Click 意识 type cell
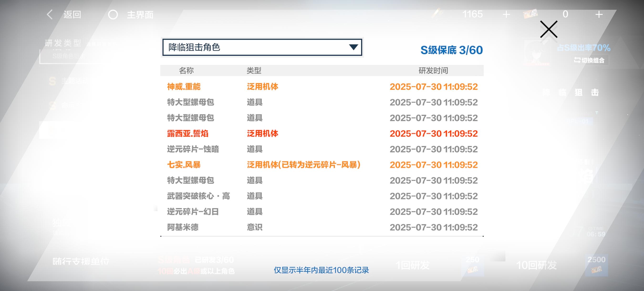 tap(254, 227)
